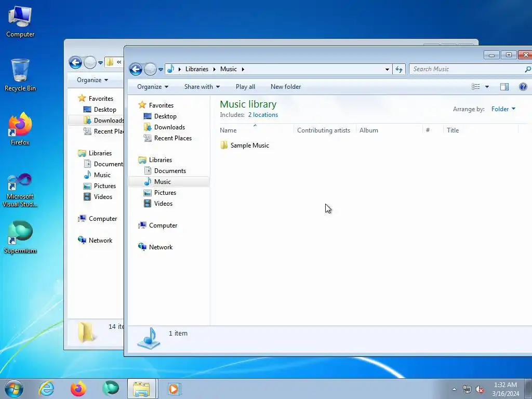Sort by Contributing artists column
The width and height of the screenshot is (532, 399).
(x=325, y=130)
